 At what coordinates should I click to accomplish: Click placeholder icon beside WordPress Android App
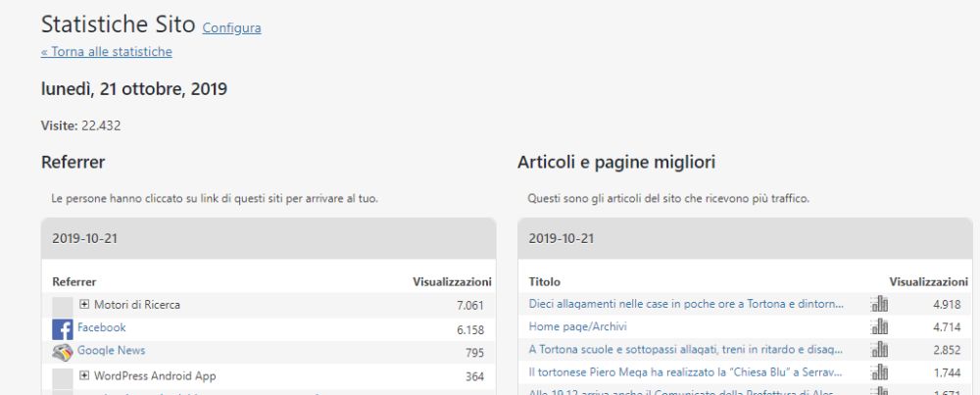(x=63, y=376)
